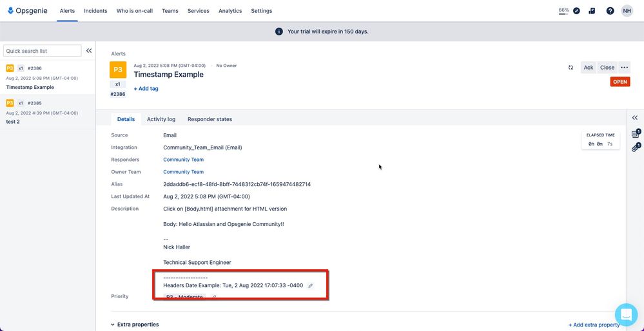The height and width of the screenshot is (331, 644).
Task: Acknowledge the alert with Ack button
Action: (589, 68)
